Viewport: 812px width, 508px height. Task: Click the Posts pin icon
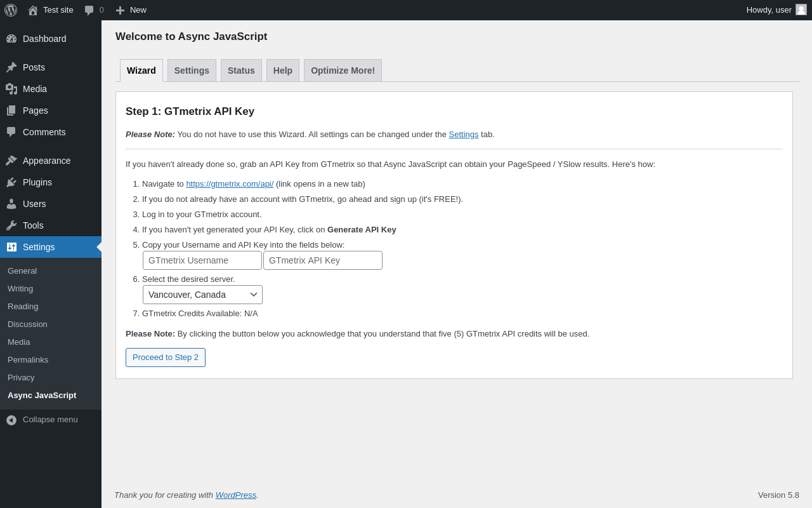(x=11, y=67)
